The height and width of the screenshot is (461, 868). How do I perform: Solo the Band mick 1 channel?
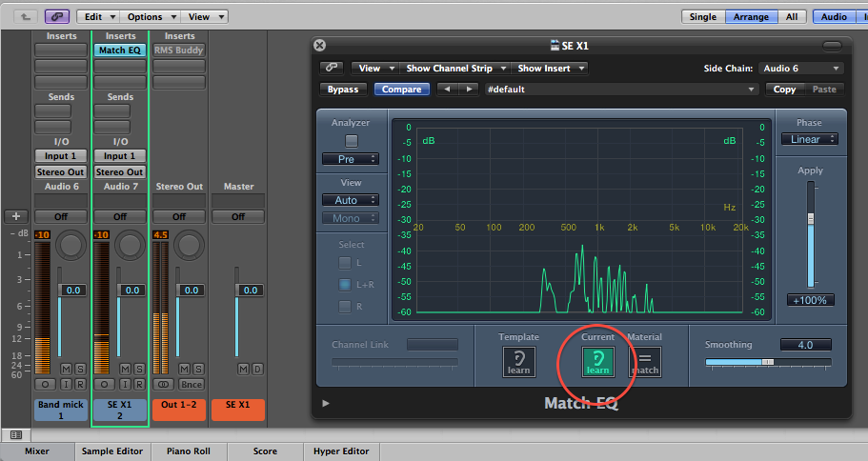pyautogui.click(x=80, y=369)
